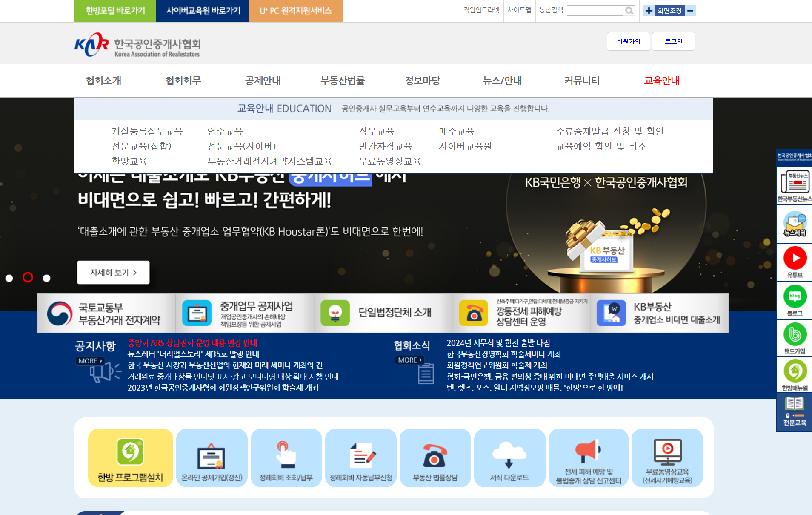Open news 2024년 시무식 및 힘찬 출발 다짐
812x515 pixels.
coord(498,343)
